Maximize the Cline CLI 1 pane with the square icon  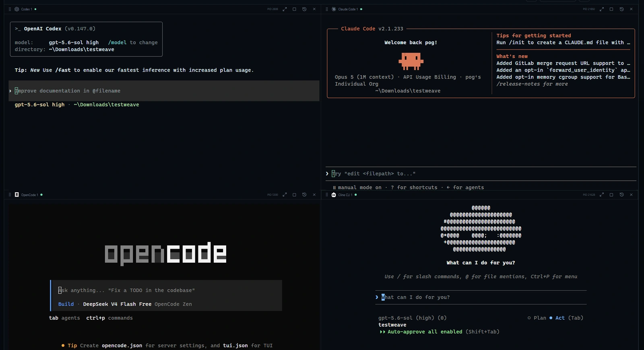click(611, 194)
